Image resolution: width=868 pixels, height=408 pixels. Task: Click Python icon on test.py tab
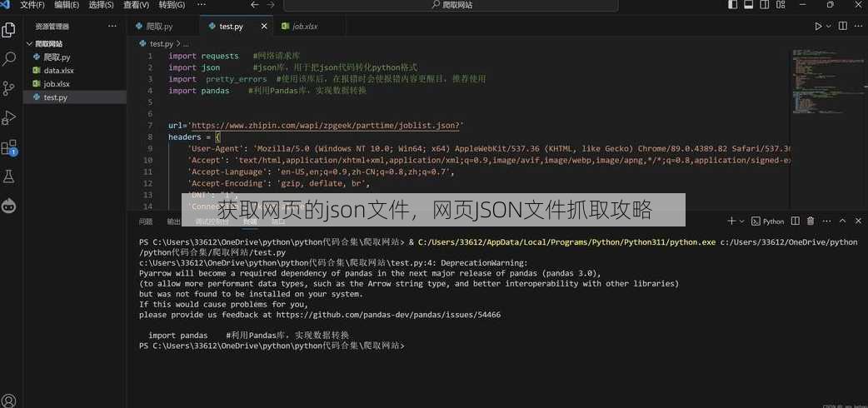coord(212,26)
